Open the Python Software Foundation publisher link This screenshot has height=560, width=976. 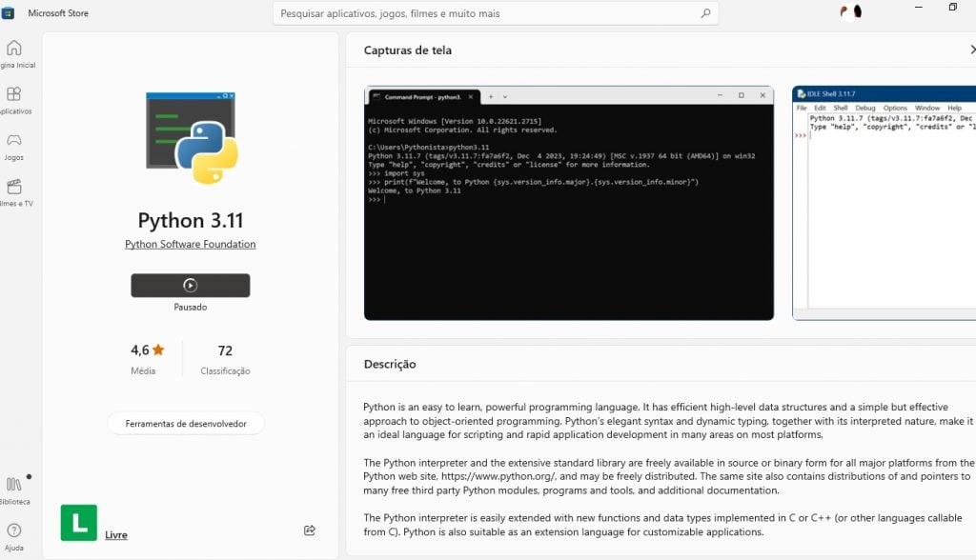(191, 245)
